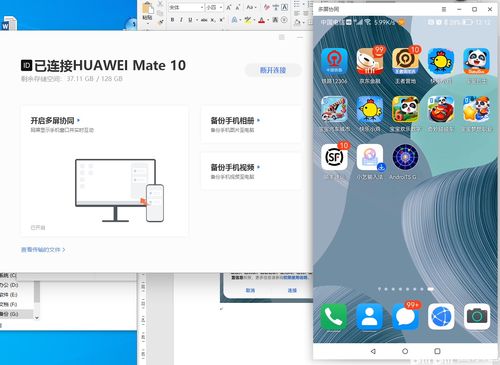The height and width of the screenshot is (365, 500).
Task: Click the Grow Font icon
Action: pos(229,7)
